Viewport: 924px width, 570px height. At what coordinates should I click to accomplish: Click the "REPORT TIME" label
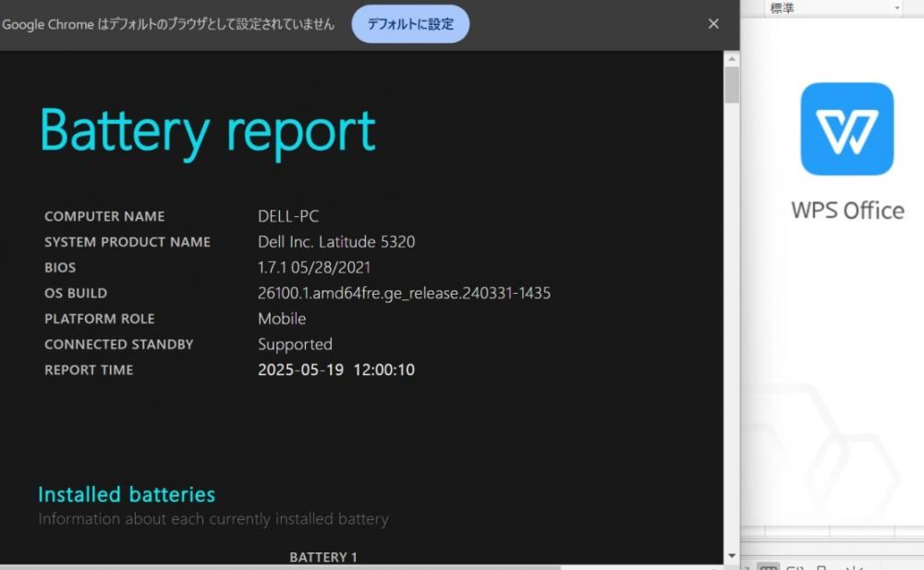(89, 370)
